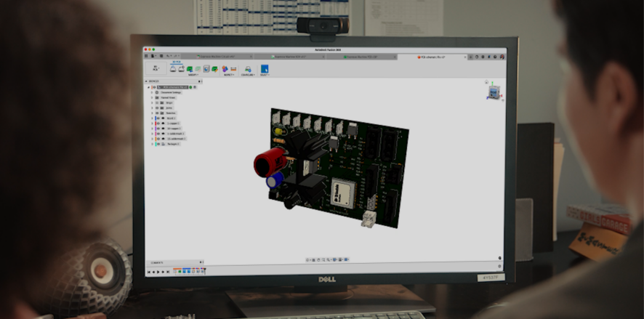Click the Undo arrow
This screenshot has width=644, height=319.
[x=168, y=56]
